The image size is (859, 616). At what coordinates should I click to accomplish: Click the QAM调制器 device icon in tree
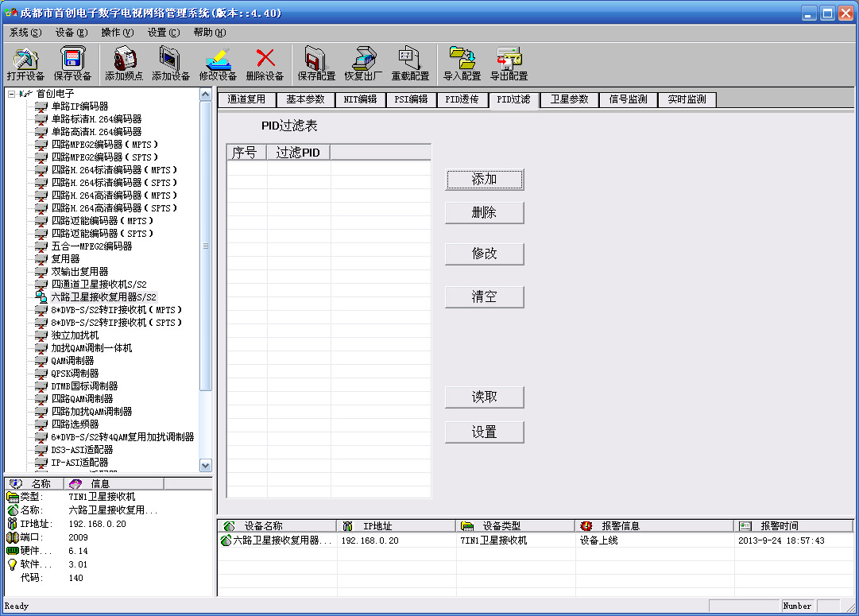click(41, 361)
